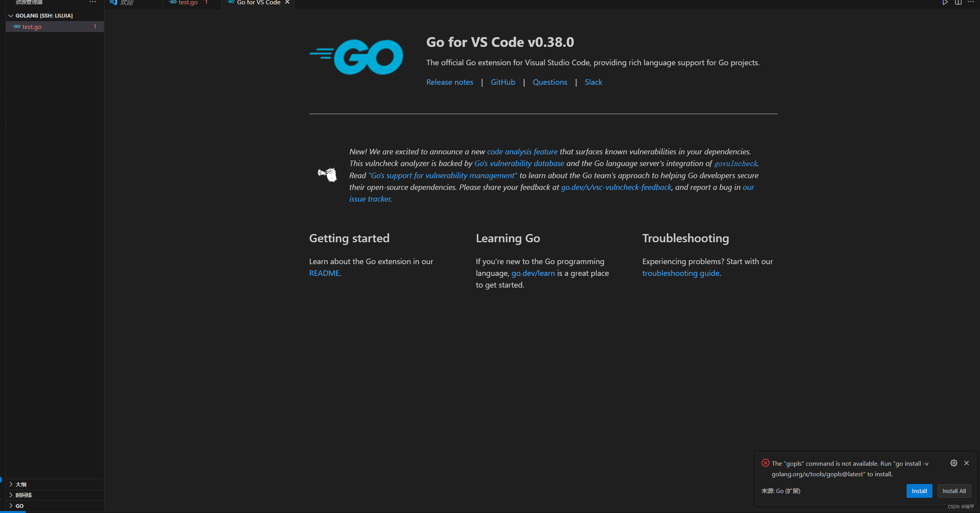Open the Release notes link
Viewport: 980px width, 513px height.
(x=449, y=82)
